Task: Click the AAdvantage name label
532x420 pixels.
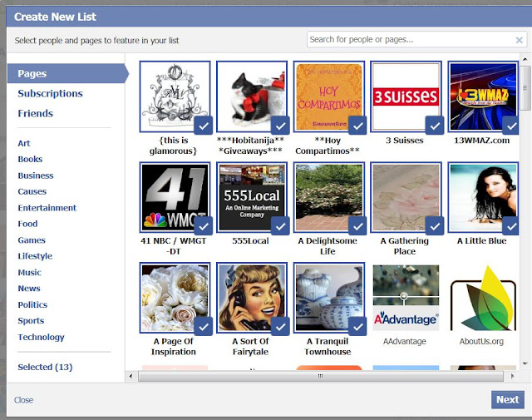Action: (x=405, y=341)
